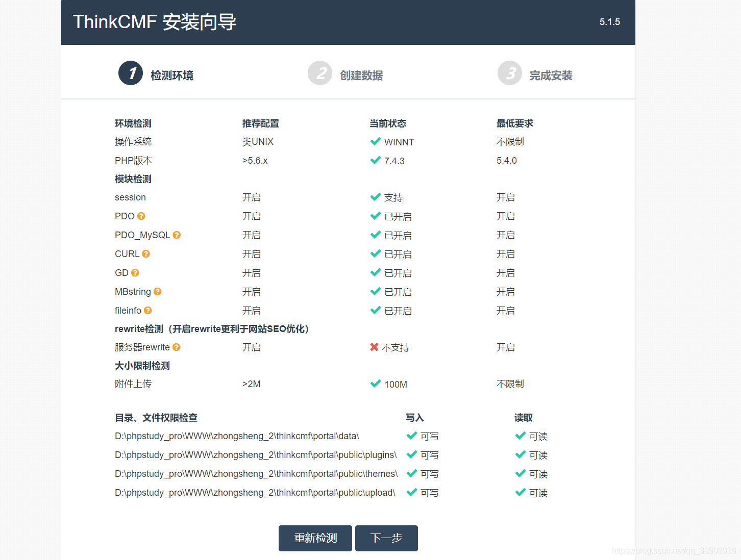The width and height of the screenshot is (741, 560).
Task: Click the 模块检测 section heading
Action: click(x=133, y=179)
